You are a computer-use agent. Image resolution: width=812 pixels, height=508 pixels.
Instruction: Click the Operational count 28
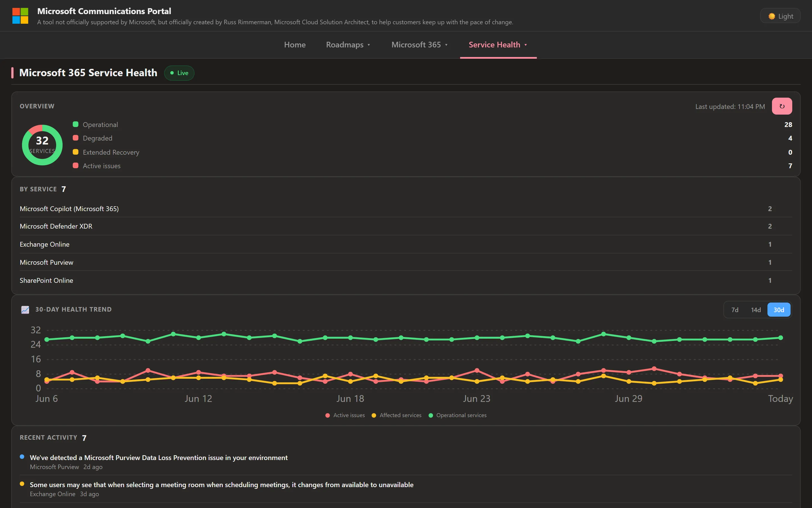point(788,125)
